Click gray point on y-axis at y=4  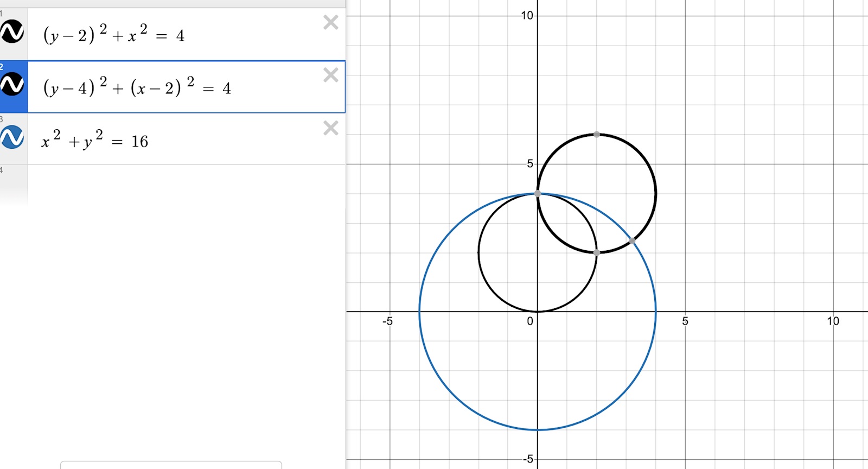(x=538, y=193)
